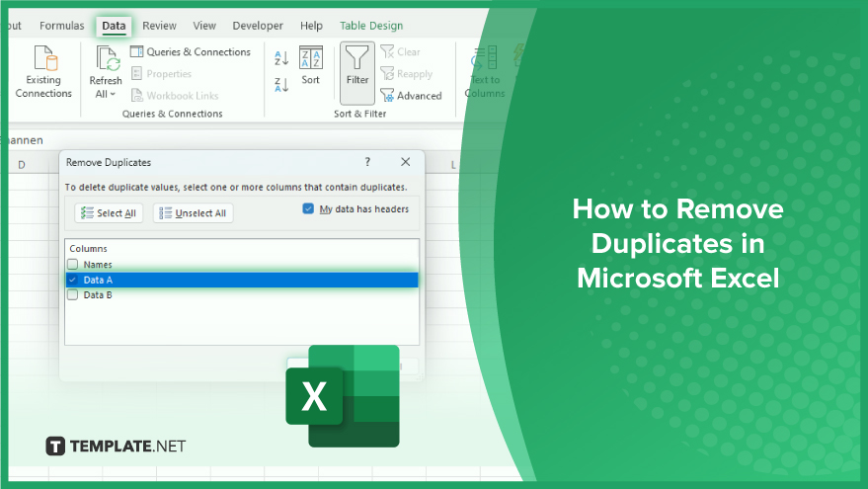This screenshot has width=868, height=489.
Task: Click Unselect All button
Action: click(193, 213)
